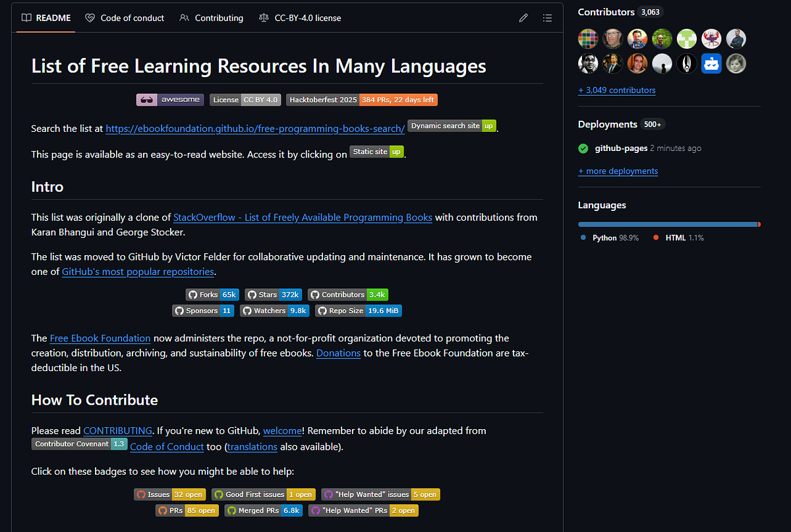The height and width of the screenshot is (532, 791).
Task: Click the pencil edit README icon
Action: tap(523, 18)
